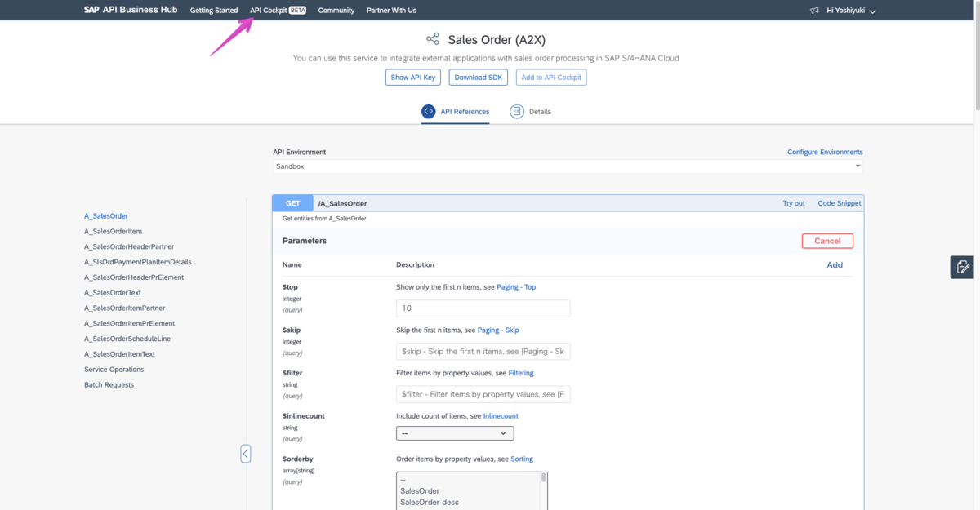The width and height of the screenshot is (980, 510).
Task: Collapse the sidebar with the left chevron
Action: click(x=246, y=454)
